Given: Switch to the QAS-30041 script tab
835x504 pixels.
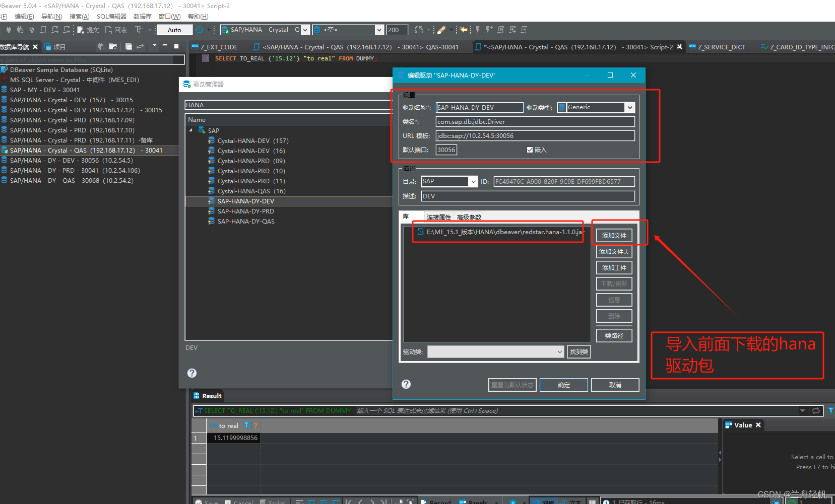Looking at the screenshot, I should click(356, 47).
